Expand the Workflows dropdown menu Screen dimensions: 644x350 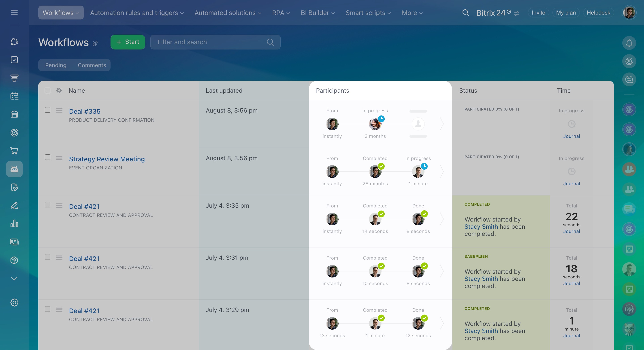[61, 13]
